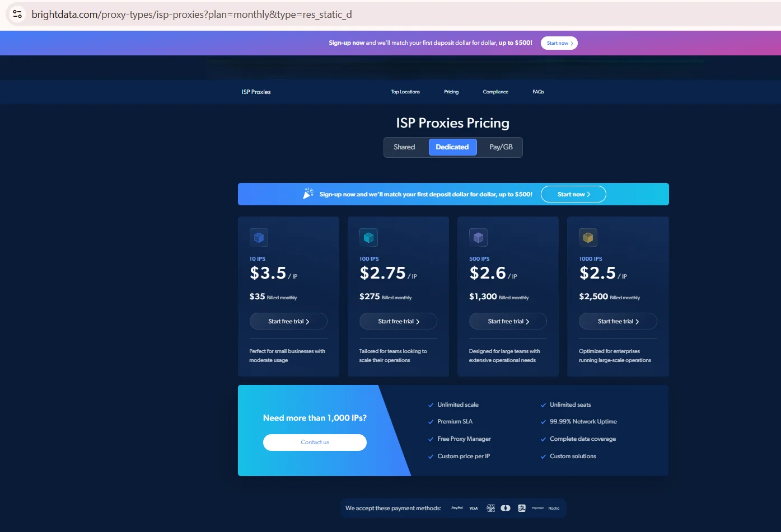
Task: Click the site settings icon in address bar
Action: (17, 14)
